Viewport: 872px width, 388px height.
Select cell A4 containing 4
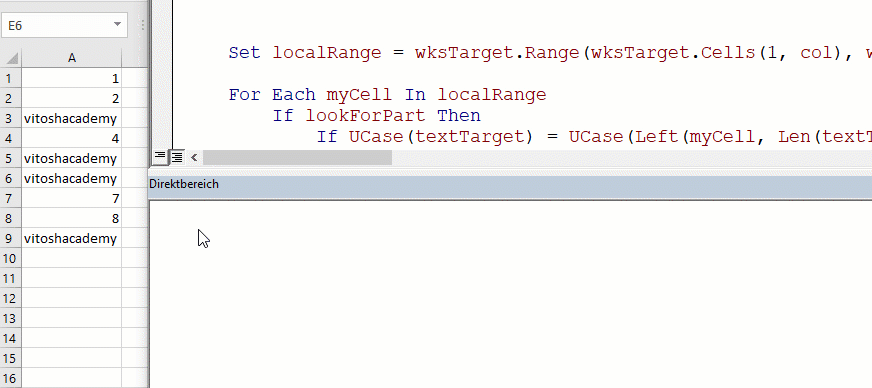click(x=72, y=138)
